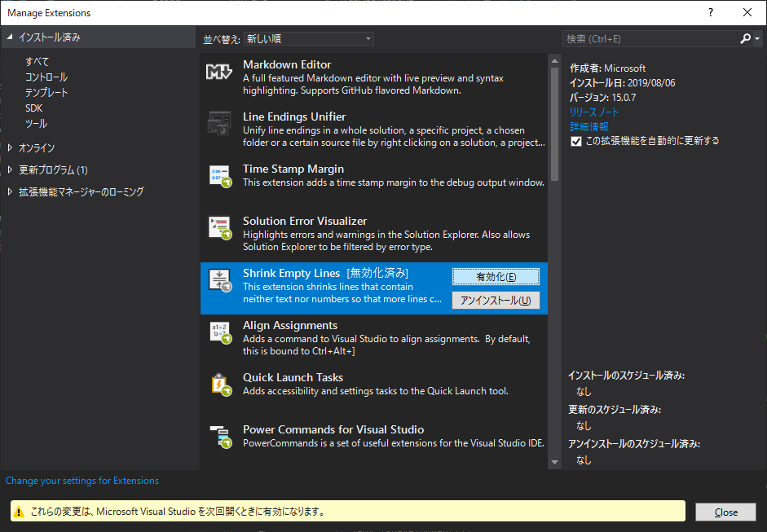Select the Time Stamp Margin clock icon
This screenshot has width=767, height=532.
click(x=218, y=176)
